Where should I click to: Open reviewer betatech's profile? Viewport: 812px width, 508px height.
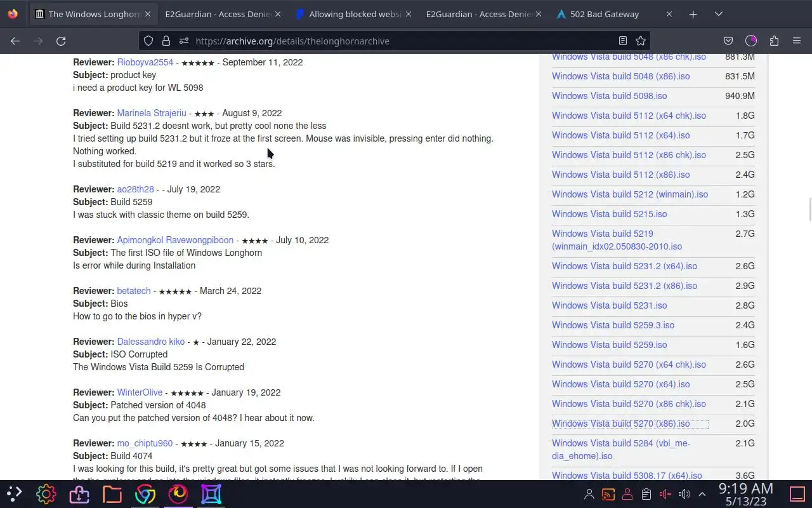tap(134, 291)
